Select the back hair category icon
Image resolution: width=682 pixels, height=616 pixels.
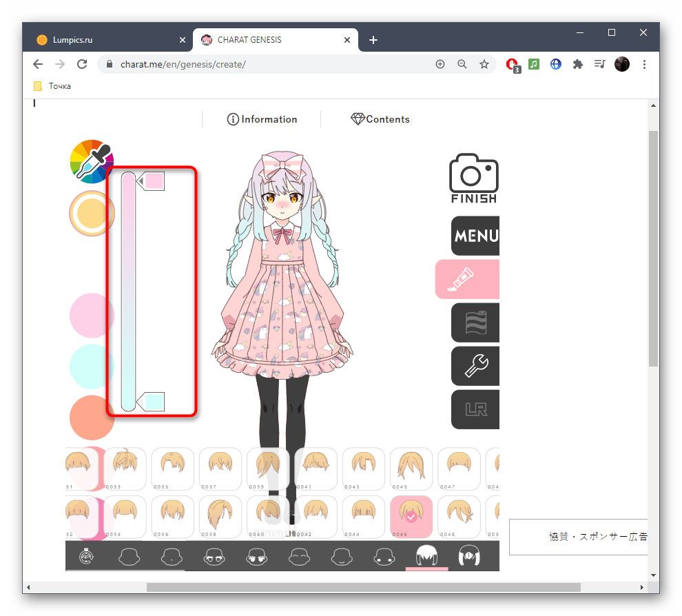pyautogui.click(x=469, y=555)
